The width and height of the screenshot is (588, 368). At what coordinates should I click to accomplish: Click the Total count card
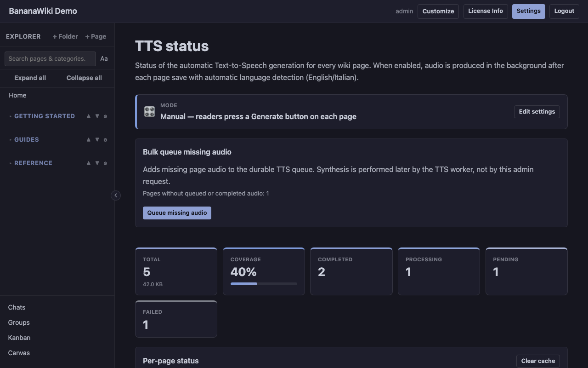[x=176, y=271]
